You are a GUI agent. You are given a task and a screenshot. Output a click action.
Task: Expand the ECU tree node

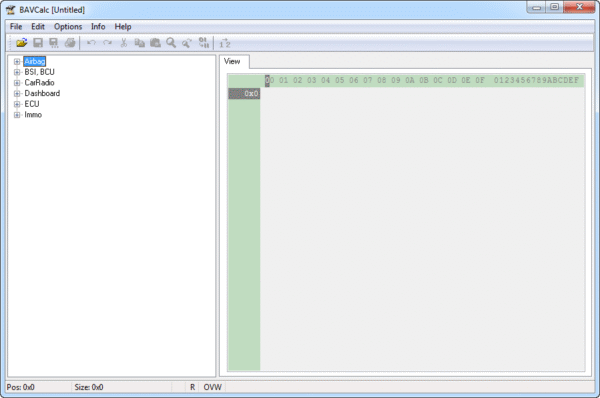point(17,104)
